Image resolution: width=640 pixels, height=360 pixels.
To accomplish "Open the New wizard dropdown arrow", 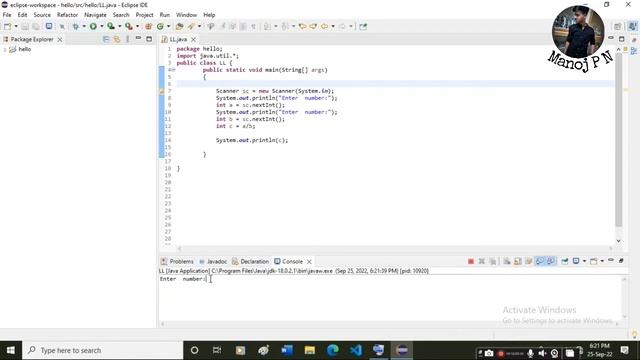I will 16,27.
